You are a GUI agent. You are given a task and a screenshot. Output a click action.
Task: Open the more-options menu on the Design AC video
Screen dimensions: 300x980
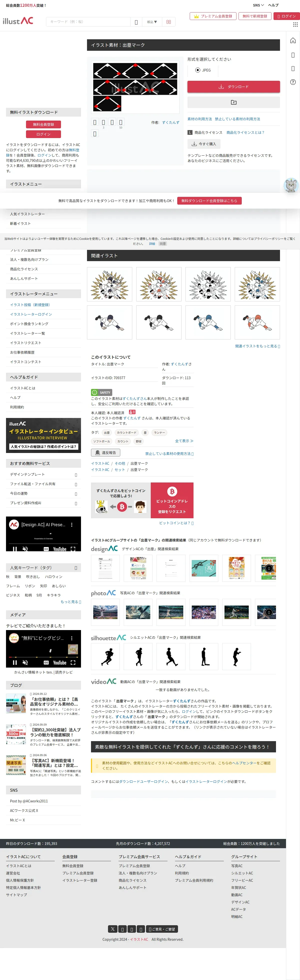[71, 525]
